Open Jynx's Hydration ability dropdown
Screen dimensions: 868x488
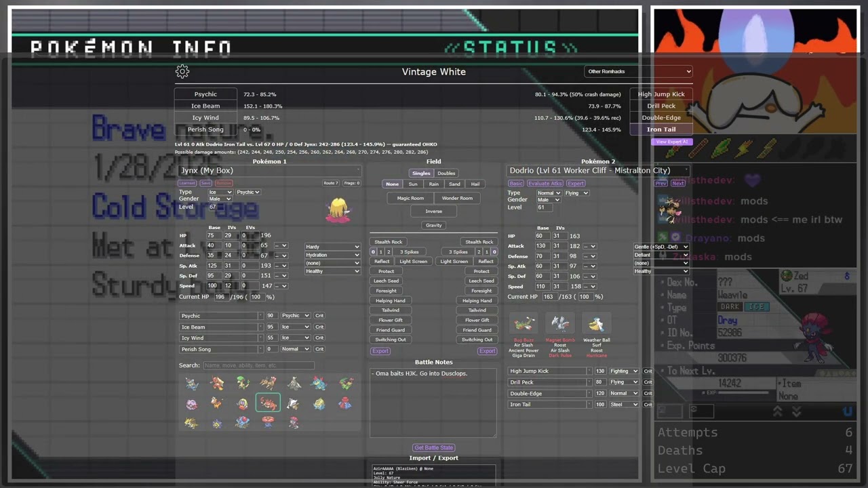point(332,255)
